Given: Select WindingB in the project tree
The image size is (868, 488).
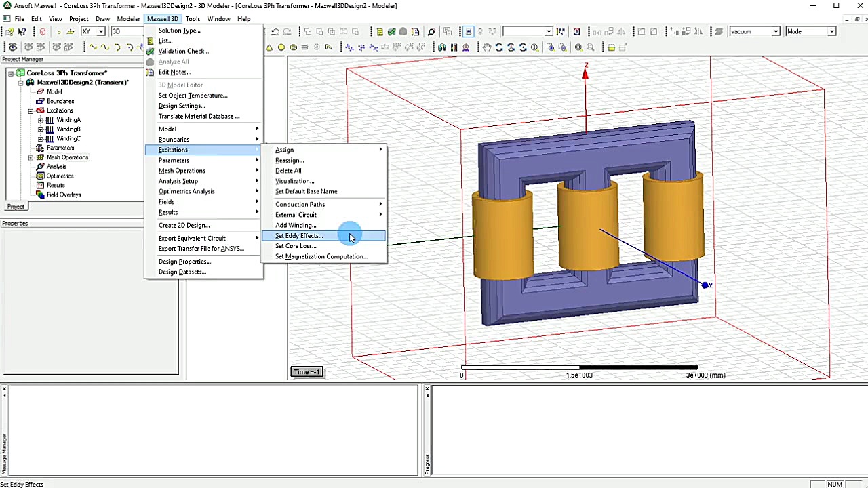Looking at the screenshot, I should coord(68,129).
